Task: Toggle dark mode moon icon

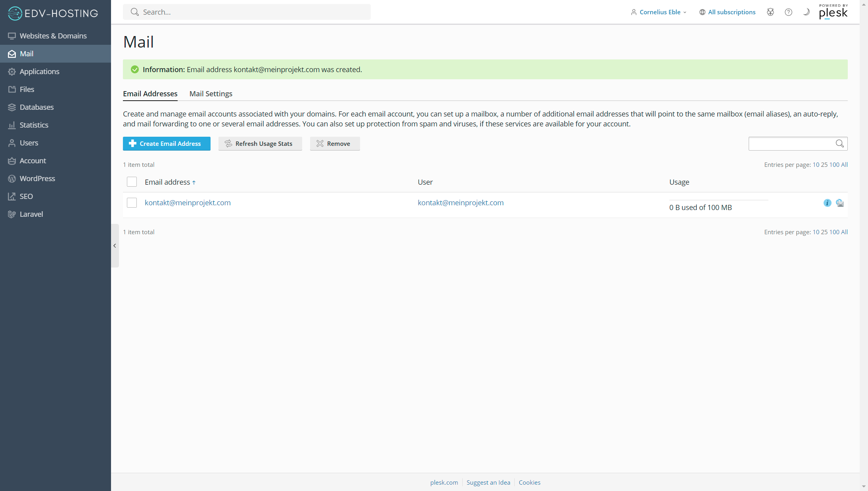Action: (806, 12)
